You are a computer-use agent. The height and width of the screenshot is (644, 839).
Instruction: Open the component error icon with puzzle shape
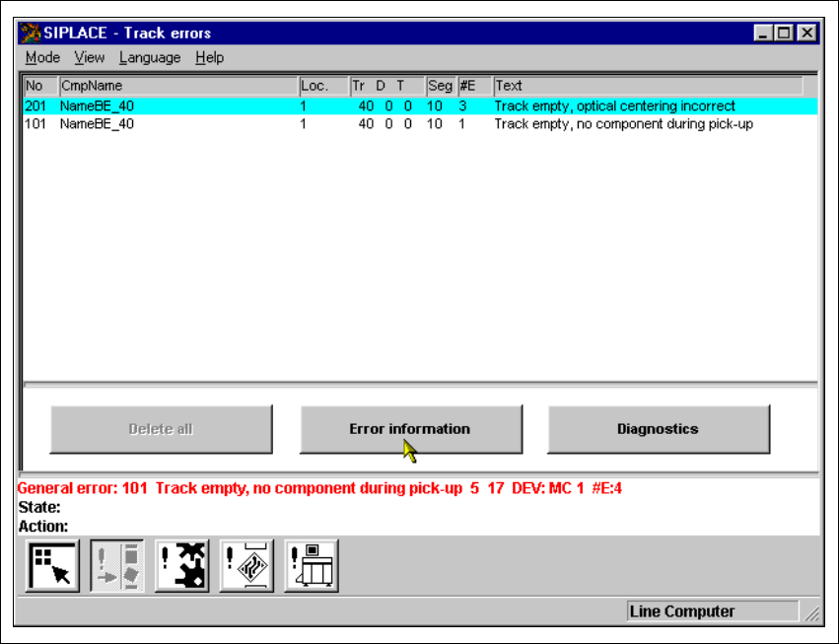pos(182,566)
